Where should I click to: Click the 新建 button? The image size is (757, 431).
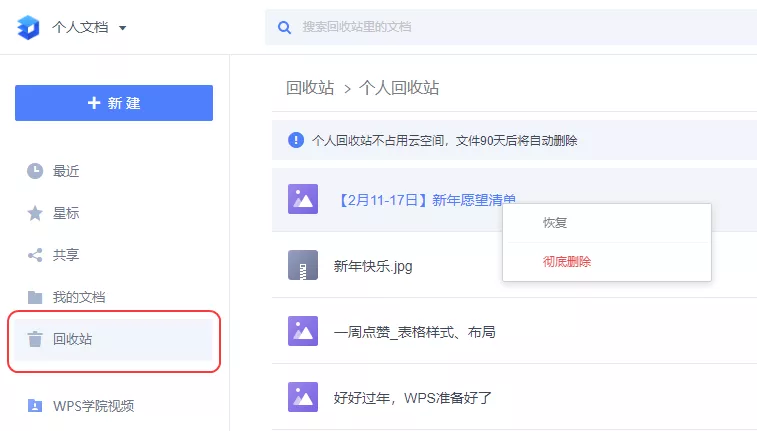click(x=114, y=103)
